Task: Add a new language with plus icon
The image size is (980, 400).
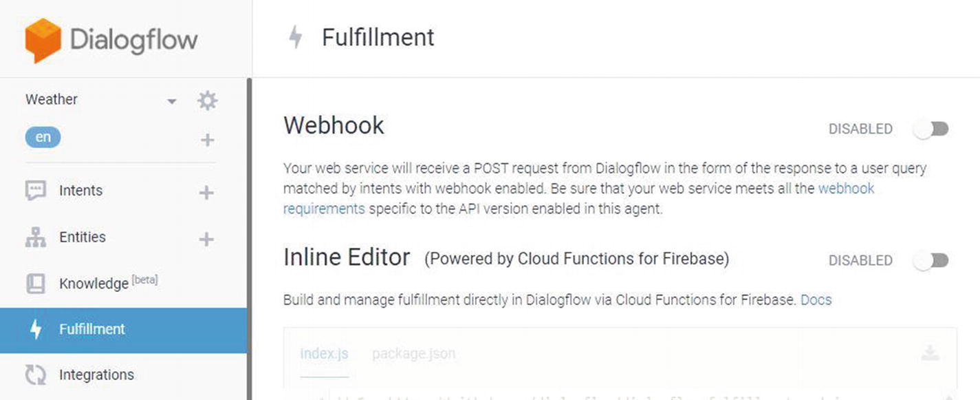Action: 207,140
